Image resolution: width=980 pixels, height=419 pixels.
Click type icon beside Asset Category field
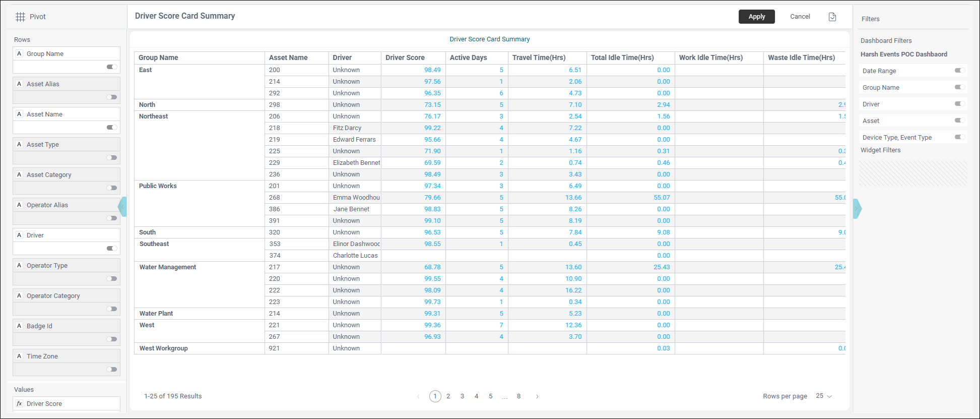click(x=19, y=174)
